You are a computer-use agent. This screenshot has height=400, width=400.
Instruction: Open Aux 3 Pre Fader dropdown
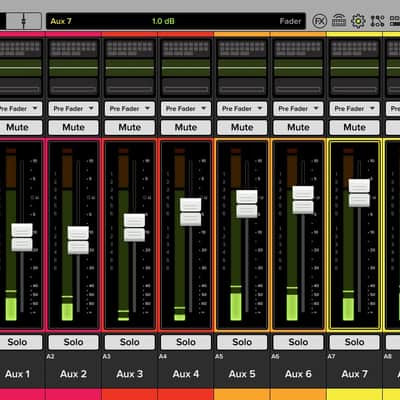pyautogui.click(x=130, y=109)
